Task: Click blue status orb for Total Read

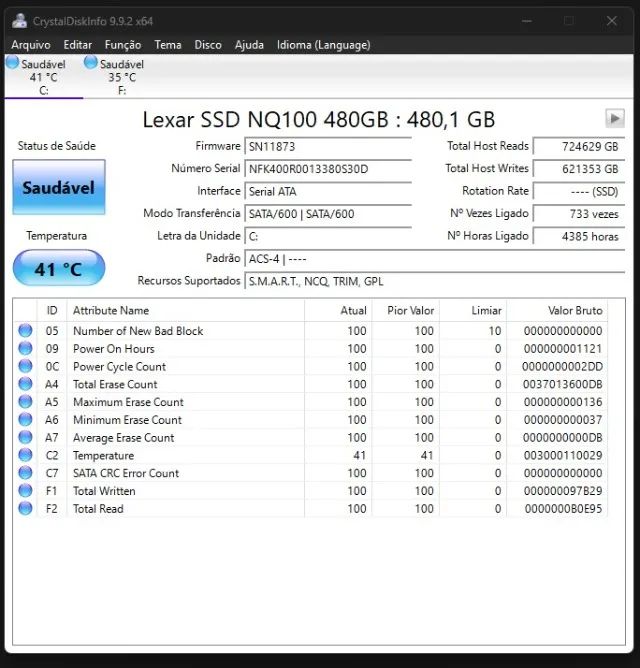Action: pos(25,509)
